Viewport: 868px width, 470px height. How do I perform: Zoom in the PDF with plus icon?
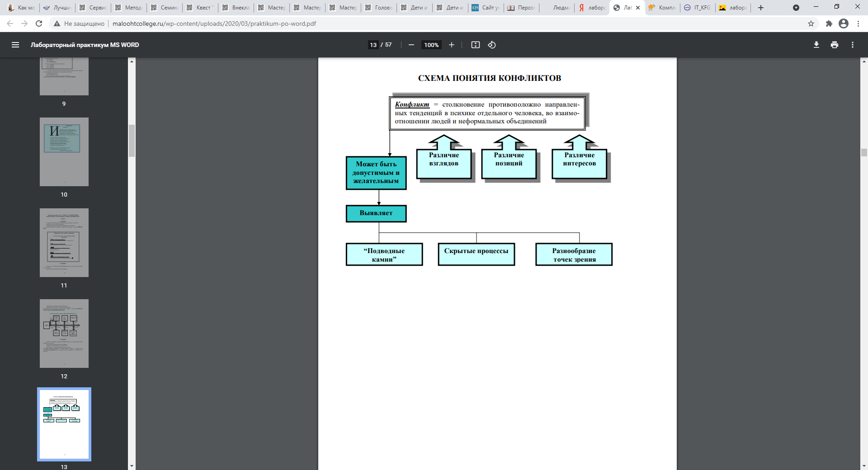(x=451, y=45)
